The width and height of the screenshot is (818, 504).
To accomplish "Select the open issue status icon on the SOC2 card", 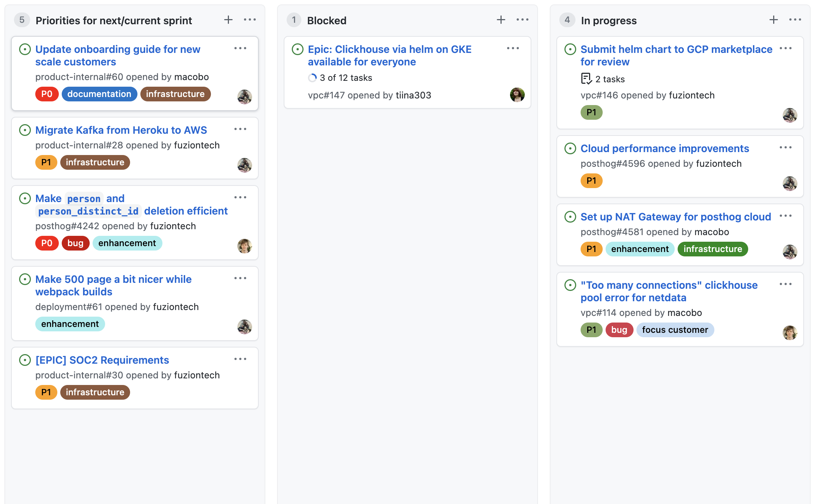I will 25,360.
